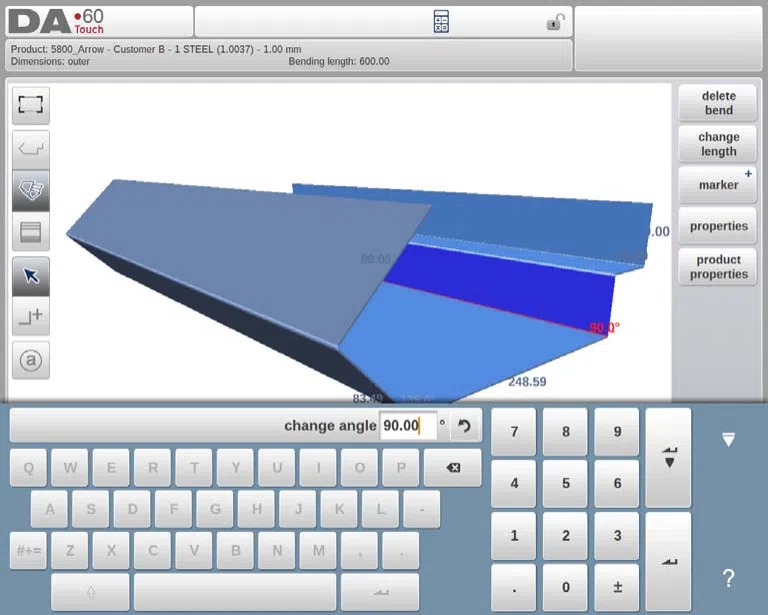Screen dimensions: 768x615
Task: Open product properties button
Action: [718, 267]
